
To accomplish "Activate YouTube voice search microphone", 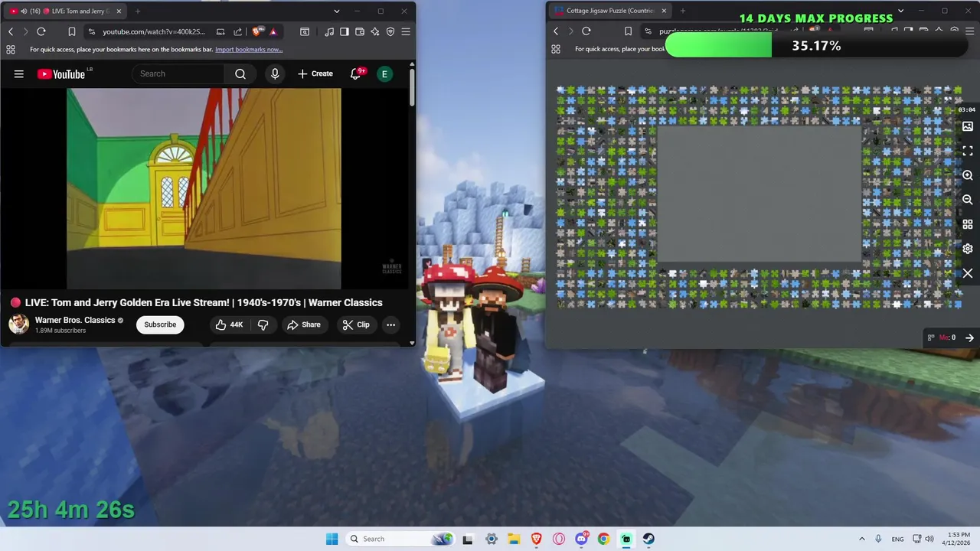I will [275, 74].
